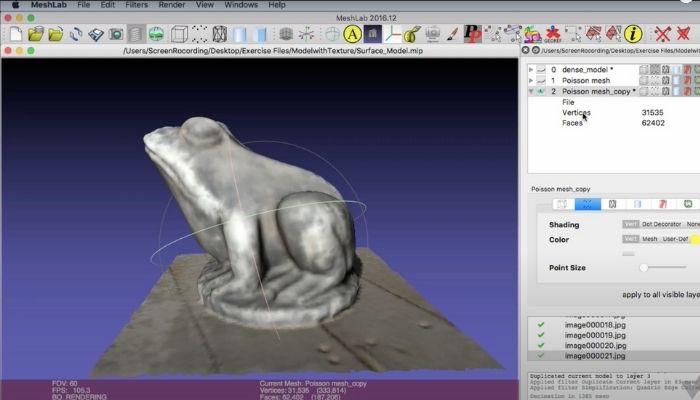Open the Filters menu

tap(137, 5)
